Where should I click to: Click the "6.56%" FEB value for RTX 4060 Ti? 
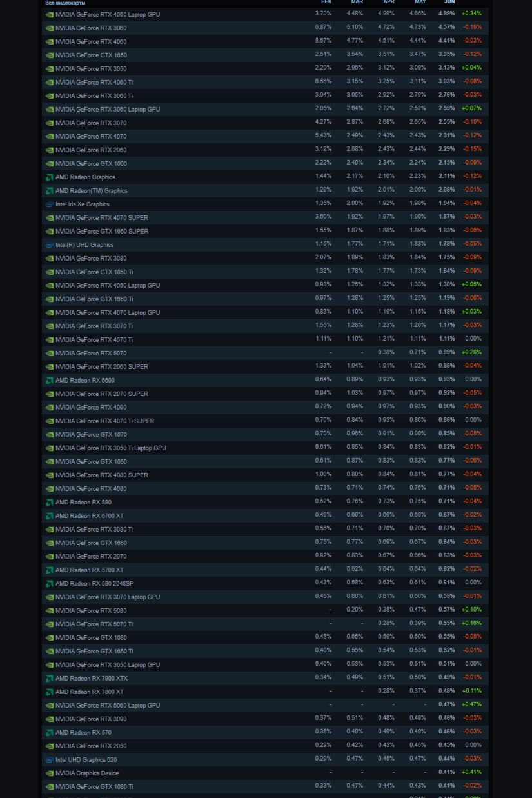[x=323, y=81]
